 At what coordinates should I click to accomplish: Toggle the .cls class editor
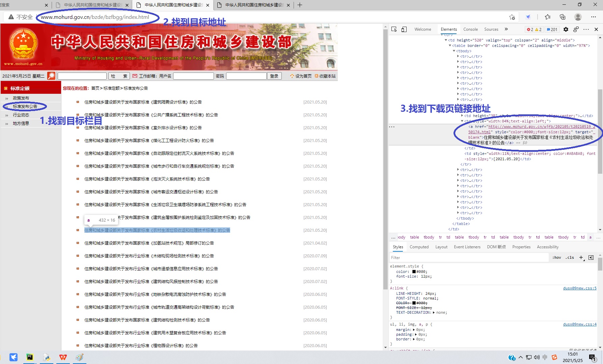[570, 257]
